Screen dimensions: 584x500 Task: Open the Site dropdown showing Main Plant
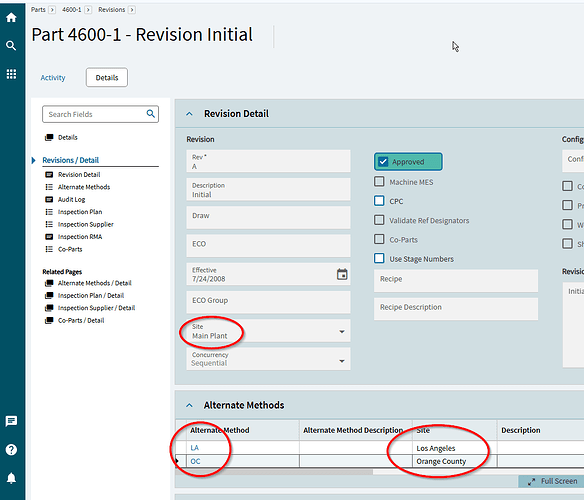click(268, 331)
